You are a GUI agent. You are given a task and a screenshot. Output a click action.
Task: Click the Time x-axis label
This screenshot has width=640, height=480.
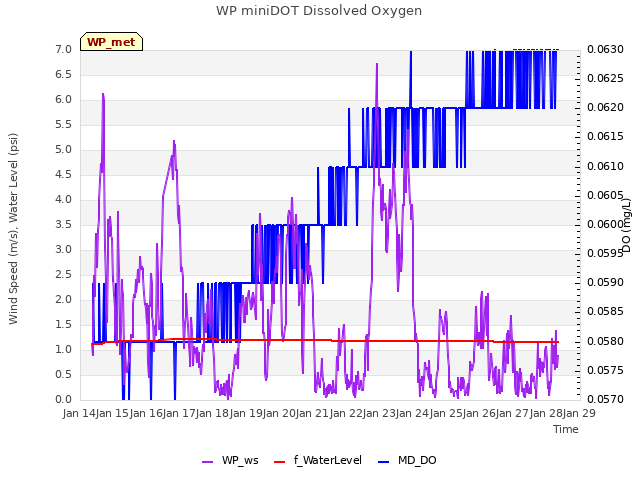[x=566, y=429]
